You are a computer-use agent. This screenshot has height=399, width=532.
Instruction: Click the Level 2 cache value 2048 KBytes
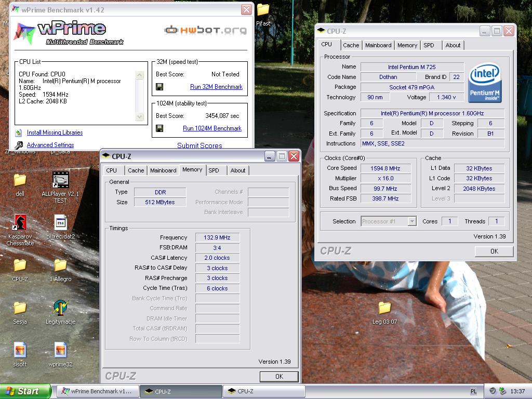pos(479,189)
